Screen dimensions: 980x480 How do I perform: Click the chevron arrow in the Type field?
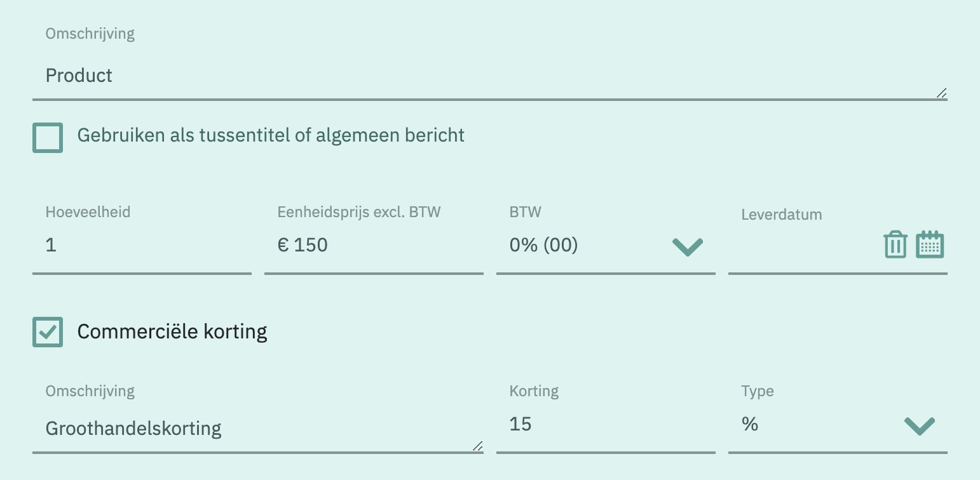coord(920,426)
